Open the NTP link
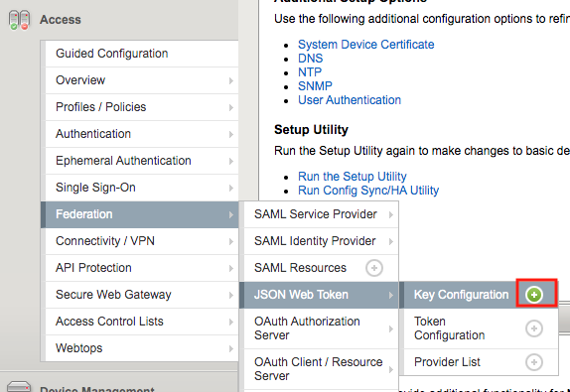 (x=310, y=72)
